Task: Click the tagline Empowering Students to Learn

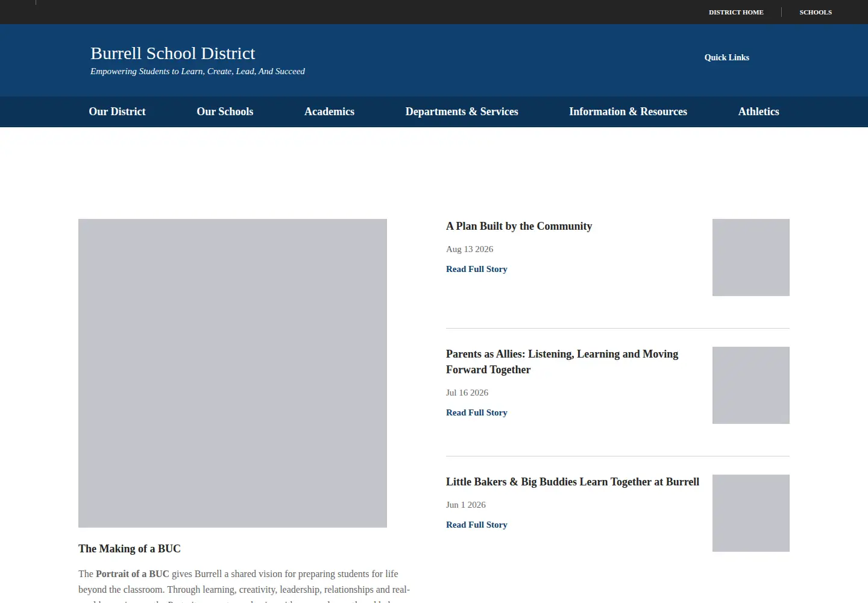Action: [198, 71]
